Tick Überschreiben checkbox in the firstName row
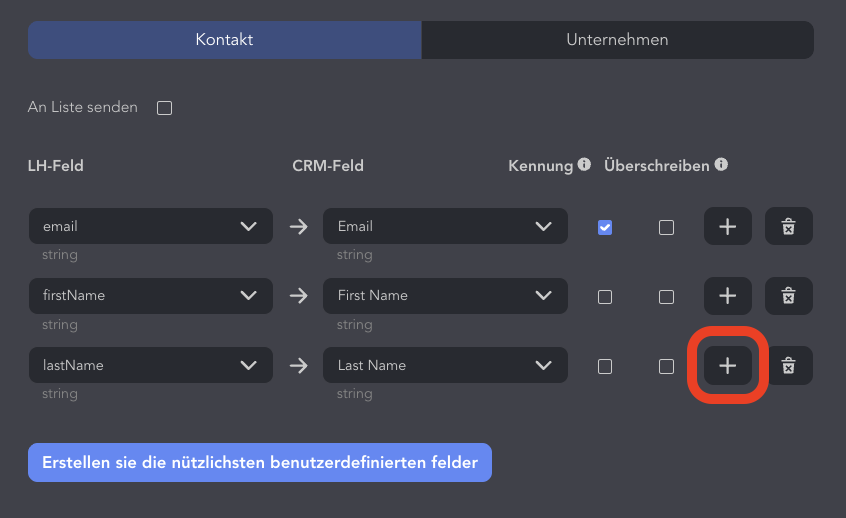The height and width of the screenshot is (518, 846). click(x=666, y=297)
